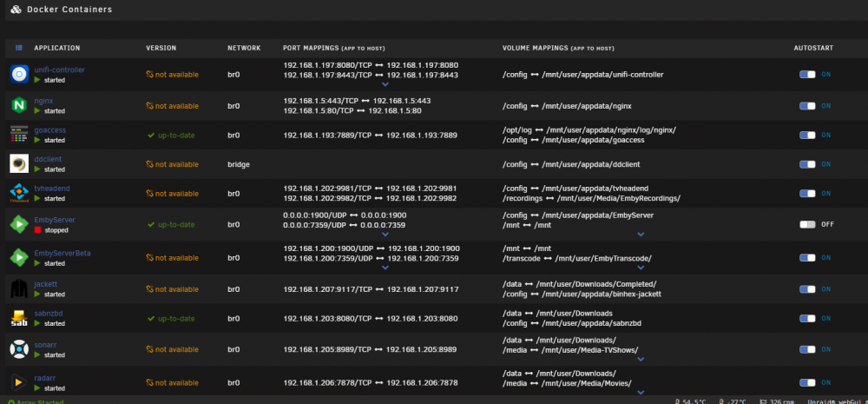Enable autostart for EmbyServer

[x=807, y=224]
